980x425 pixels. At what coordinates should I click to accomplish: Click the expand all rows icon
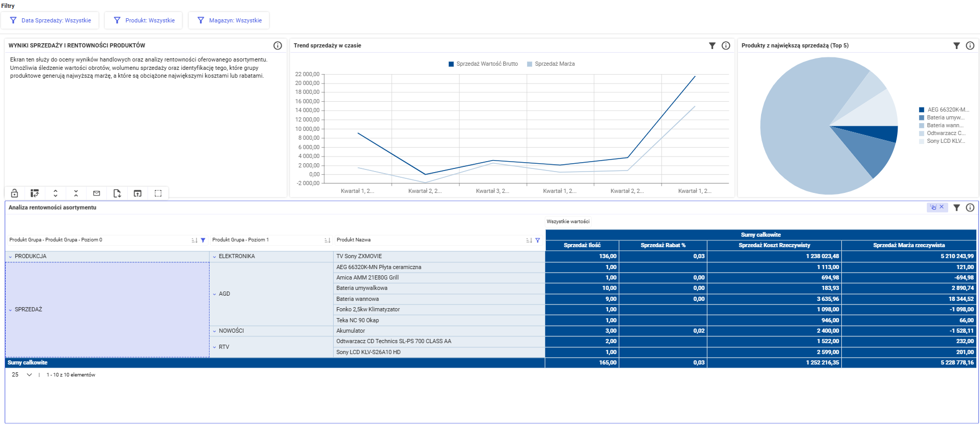tap(55, 193)
